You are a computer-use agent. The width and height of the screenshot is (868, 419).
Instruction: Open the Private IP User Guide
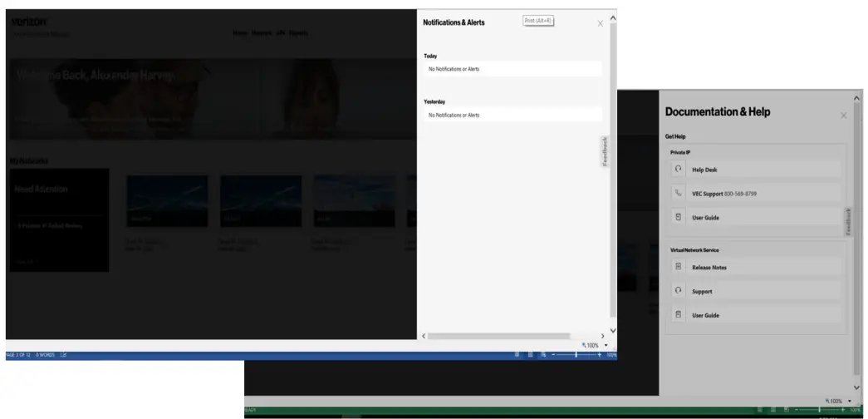[756, 217]
